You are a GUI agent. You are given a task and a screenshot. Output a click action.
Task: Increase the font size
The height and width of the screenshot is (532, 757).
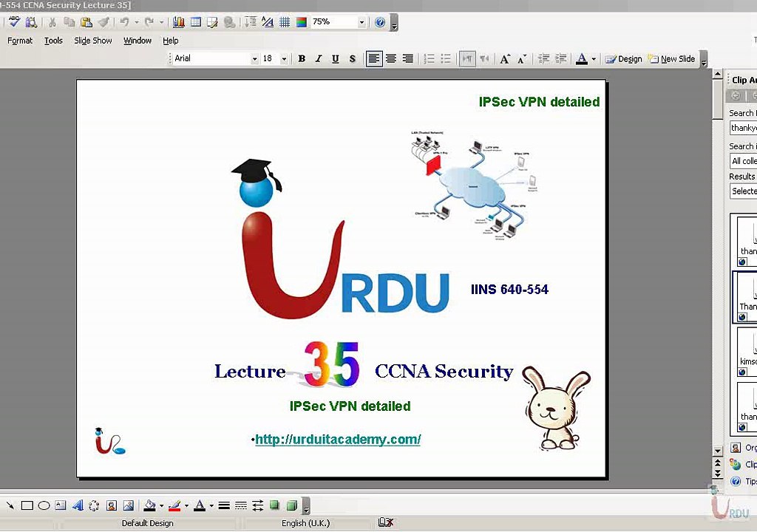pos(505,59)
